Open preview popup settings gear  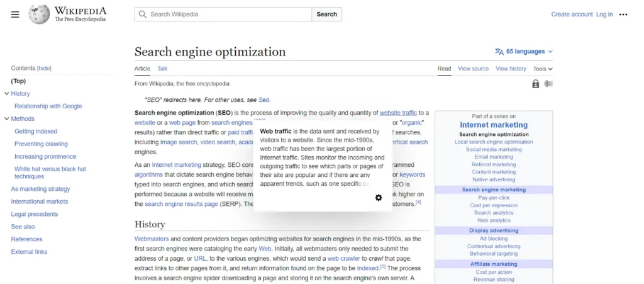coord(378,198)
